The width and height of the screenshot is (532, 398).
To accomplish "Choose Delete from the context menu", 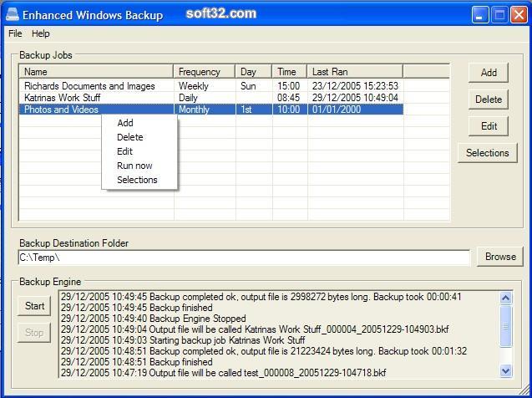I will tap(129, 137).
